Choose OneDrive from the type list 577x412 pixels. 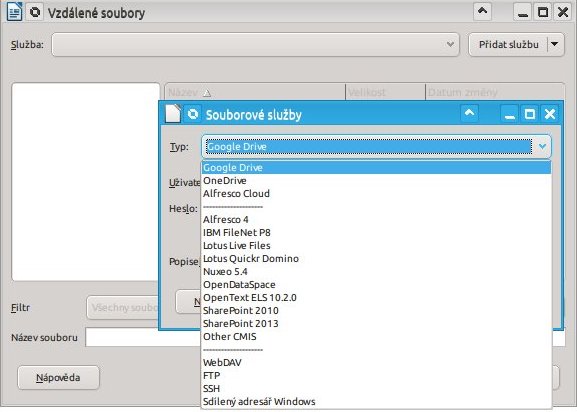[376, 181]
